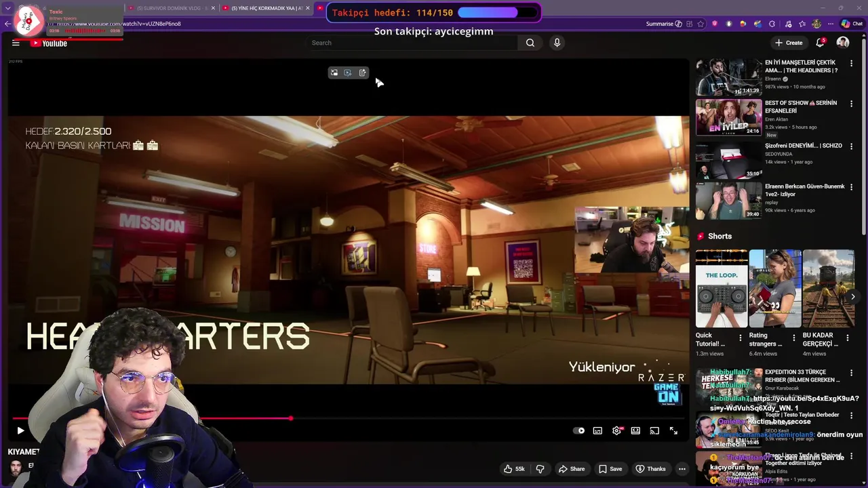Open BEST OF S'SHOW thumbnail
The width and height of the screenshot is (868, 488).
(728, 117)
